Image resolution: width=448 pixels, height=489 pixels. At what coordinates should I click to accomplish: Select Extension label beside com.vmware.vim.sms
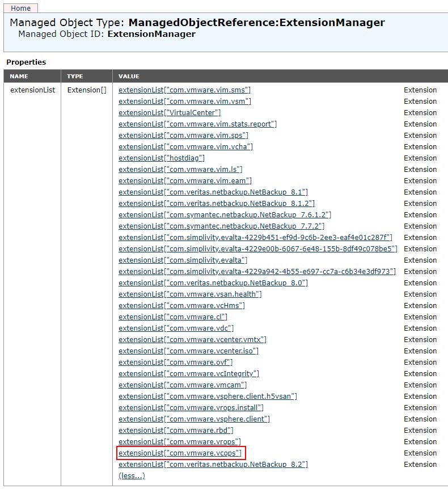[420, 90]
